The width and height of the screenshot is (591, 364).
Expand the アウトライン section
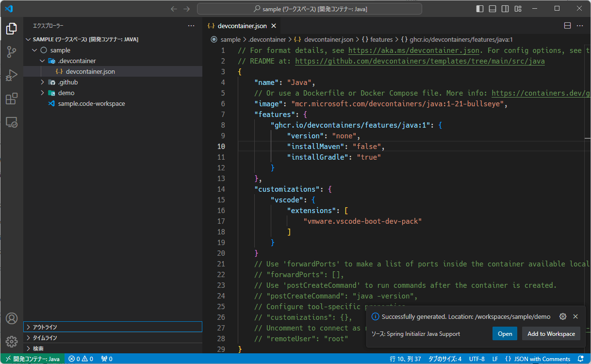click(113, 327)
